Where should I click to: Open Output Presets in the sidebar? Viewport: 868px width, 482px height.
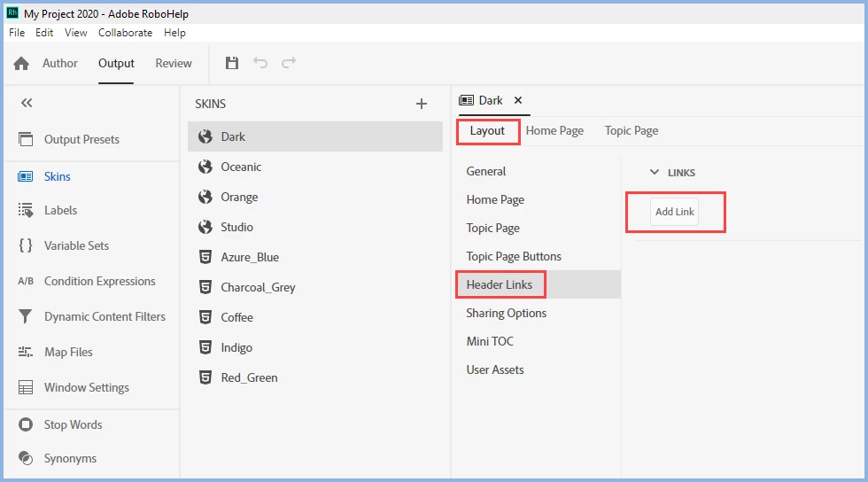coord(81,139)
